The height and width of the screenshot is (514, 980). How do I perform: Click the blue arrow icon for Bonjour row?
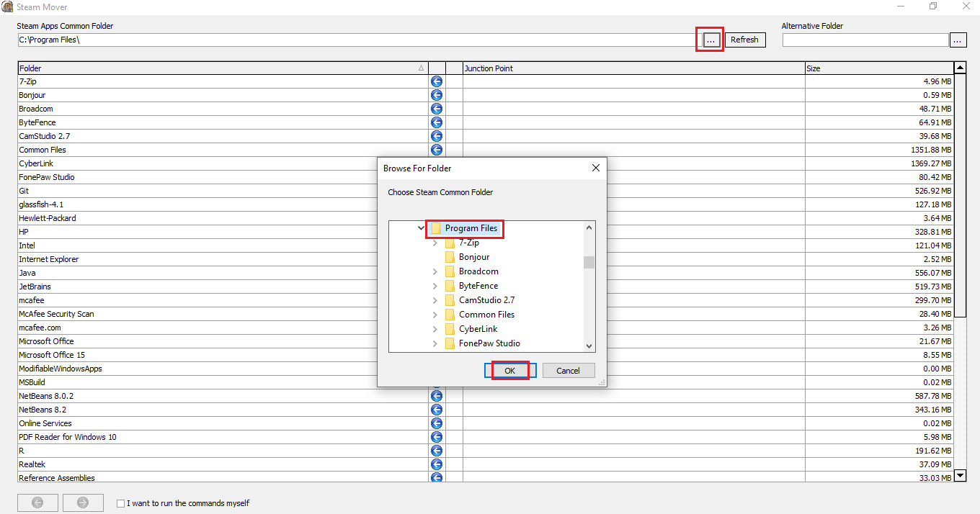point(437,95)
